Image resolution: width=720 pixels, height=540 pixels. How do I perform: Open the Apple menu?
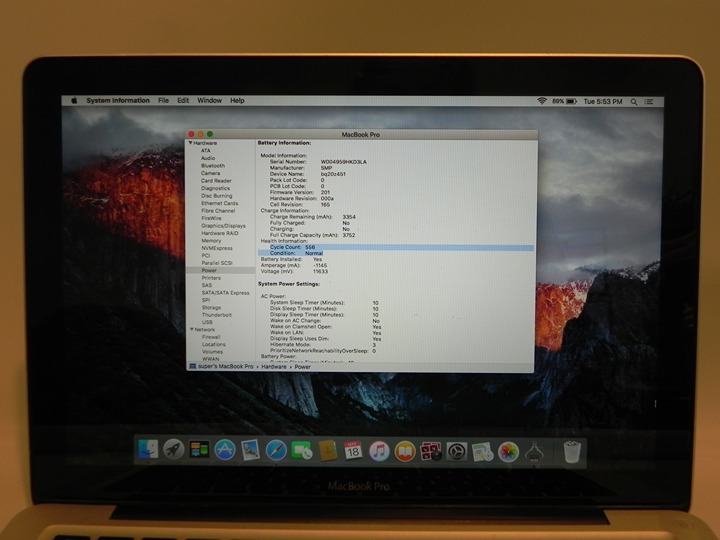point(74,100)
